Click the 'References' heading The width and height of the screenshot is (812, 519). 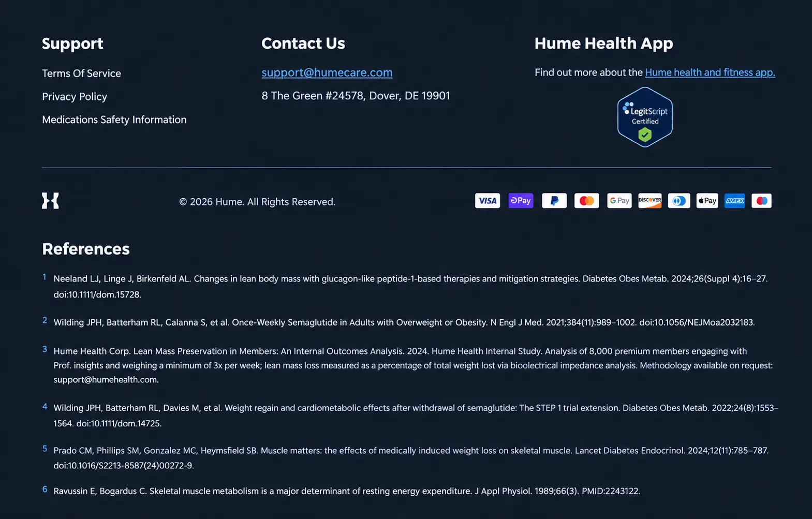tap(86, 249)
